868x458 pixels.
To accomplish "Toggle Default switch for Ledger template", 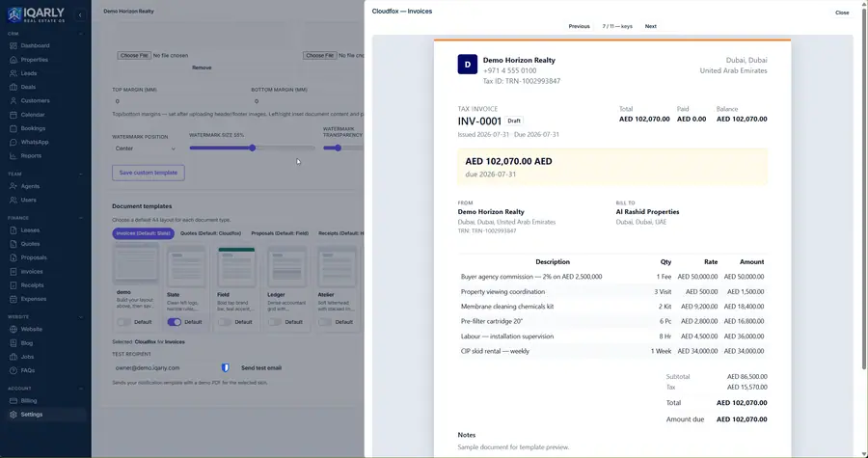I will (x=275, y=322).
